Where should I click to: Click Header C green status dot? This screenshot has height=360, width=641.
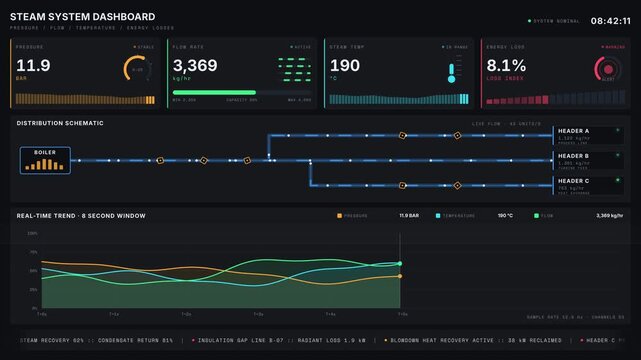618,180
